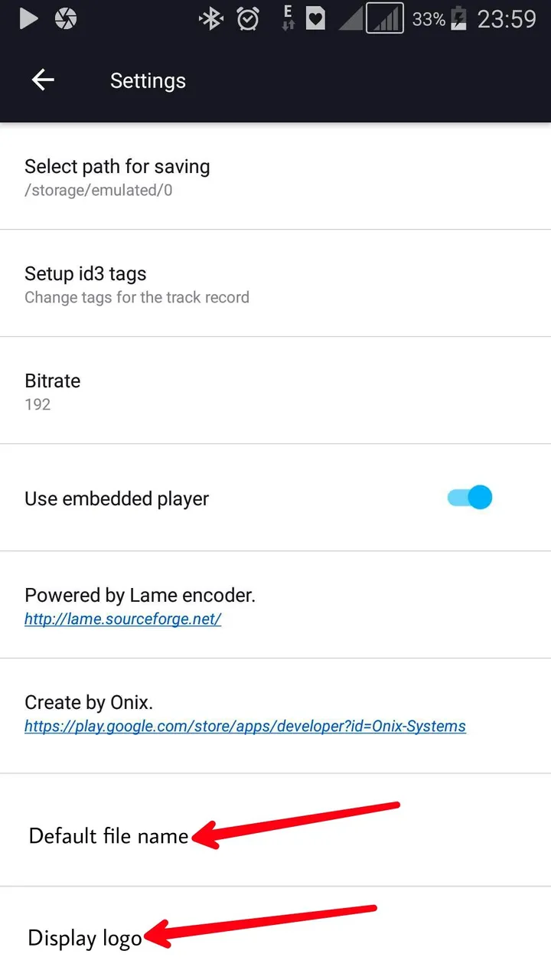This screenshot has width=551, height=980.
Task: Toggle the Use embedded player switch
Action: 470,498
